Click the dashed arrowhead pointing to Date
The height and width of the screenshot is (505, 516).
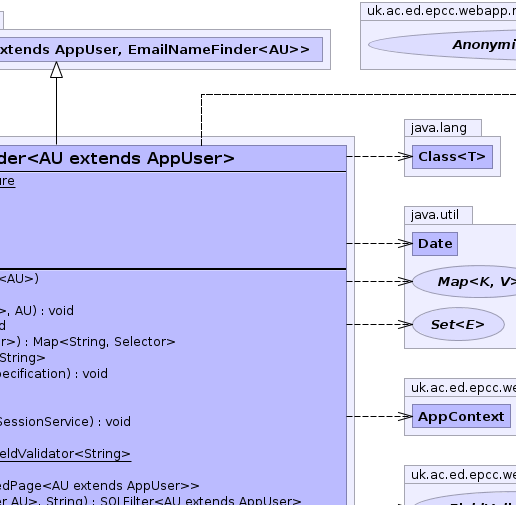405,244
